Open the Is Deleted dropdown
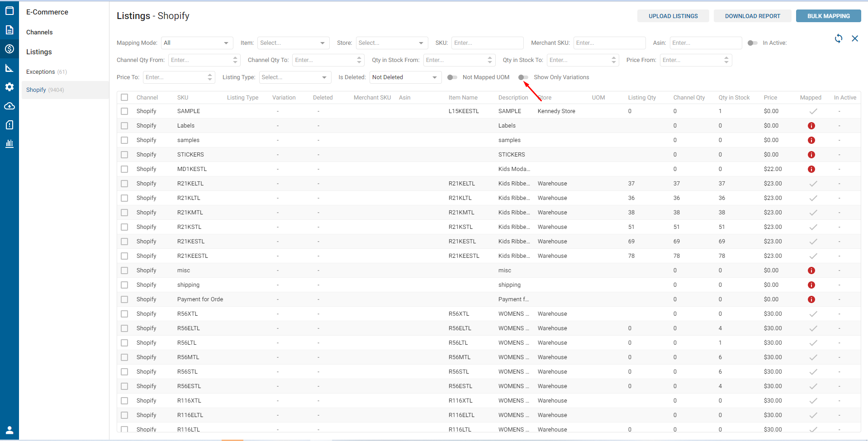 pyautogui.click(x=405, y=77)
